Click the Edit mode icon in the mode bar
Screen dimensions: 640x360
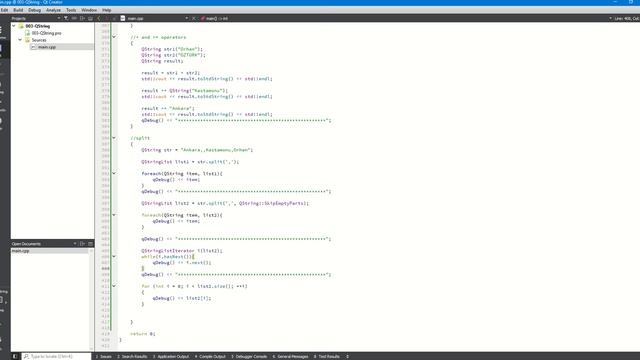pos(2,49)
